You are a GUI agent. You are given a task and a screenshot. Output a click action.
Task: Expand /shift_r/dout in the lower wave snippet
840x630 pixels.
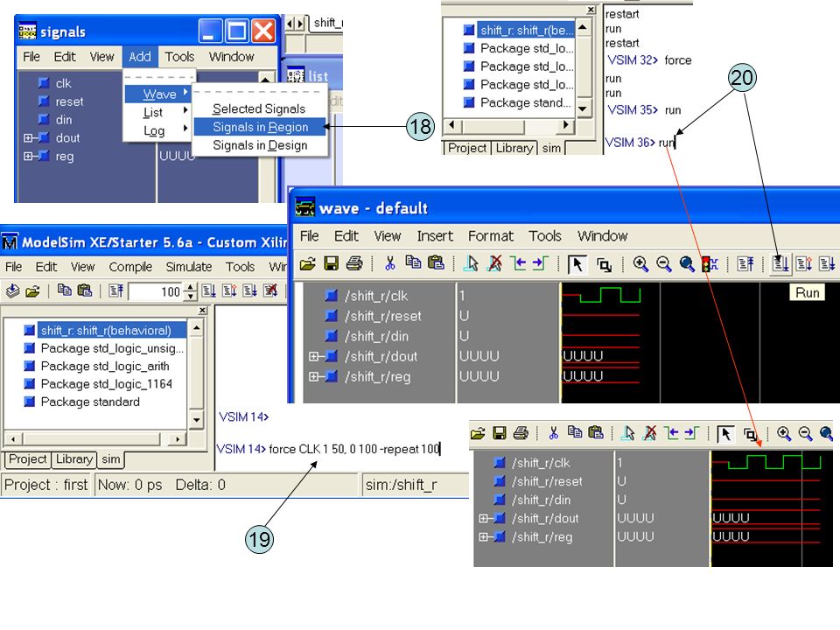(483, 519)
